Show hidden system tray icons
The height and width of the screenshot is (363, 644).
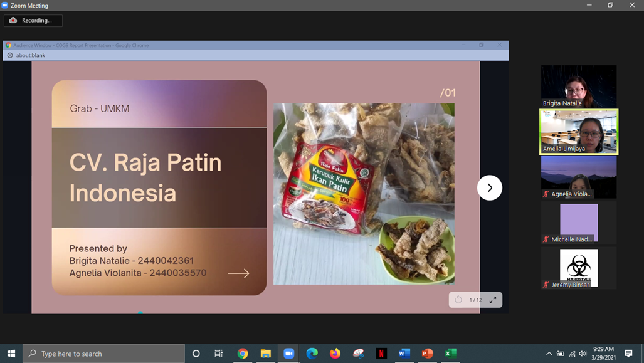(x=549, y=354)
